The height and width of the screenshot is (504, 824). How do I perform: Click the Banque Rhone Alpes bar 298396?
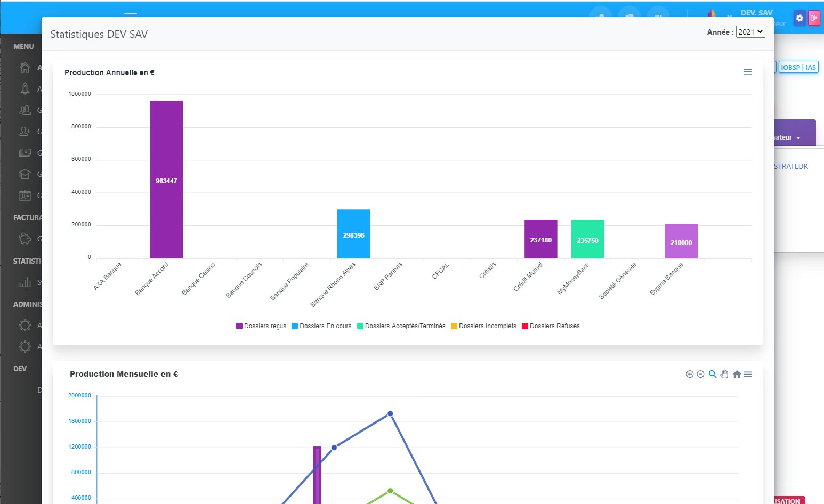(353, 234)
